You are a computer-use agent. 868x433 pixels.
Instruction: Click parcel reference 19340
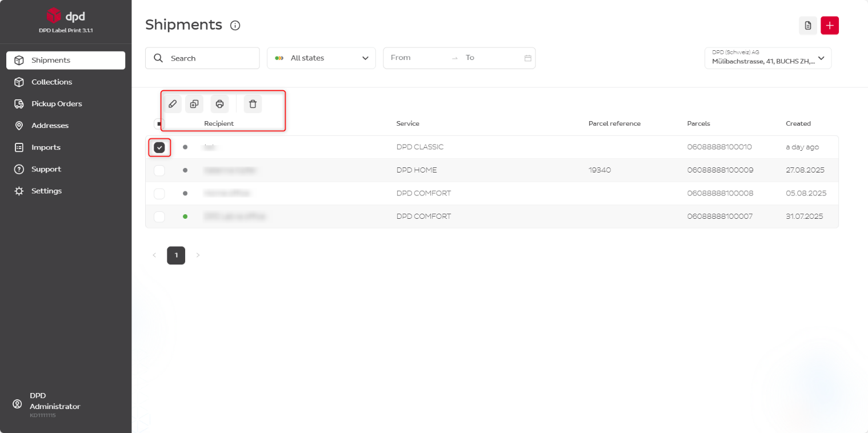tap(599, 170)
